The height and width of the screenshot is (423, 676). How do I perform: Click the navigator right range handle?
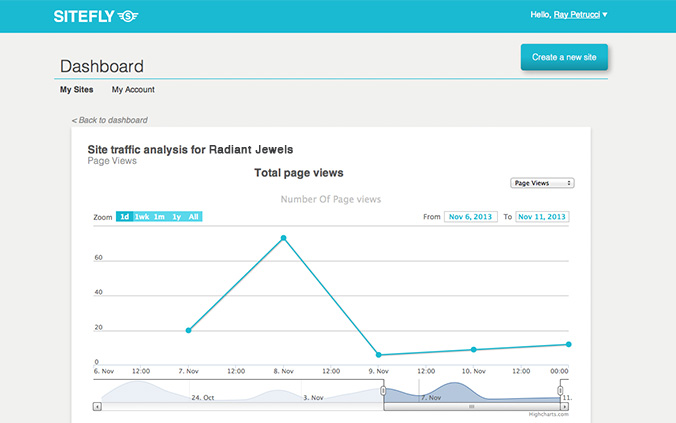(560, 391)
